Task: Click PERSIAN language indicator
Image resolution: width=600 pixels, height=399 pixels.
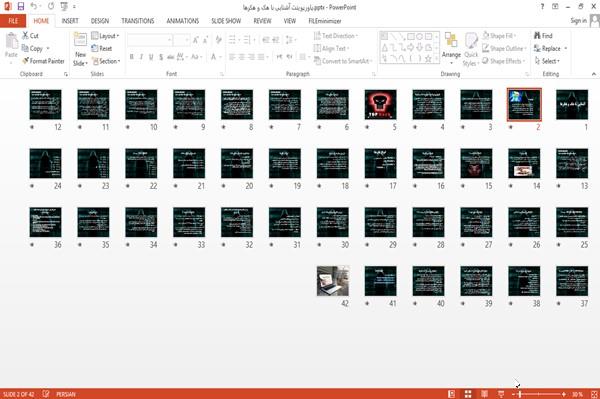Action: click(x=66, y=394)
